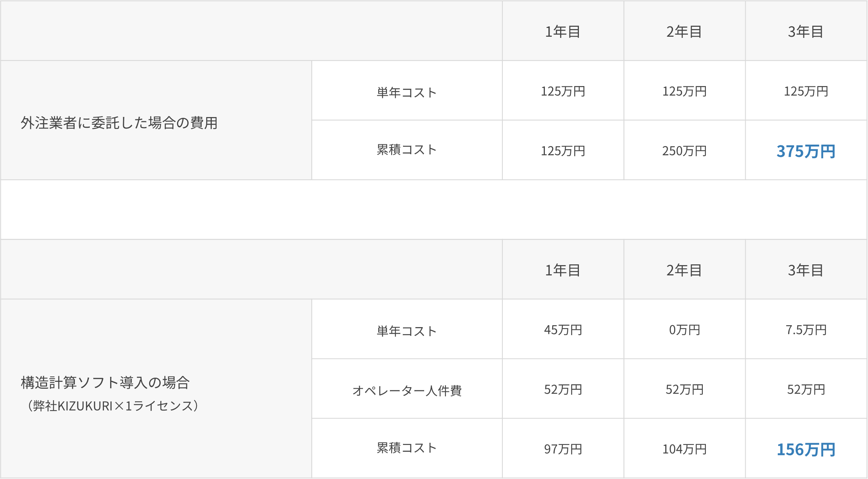Click the 104万円 cumulative cost cell

click(684, 449)
